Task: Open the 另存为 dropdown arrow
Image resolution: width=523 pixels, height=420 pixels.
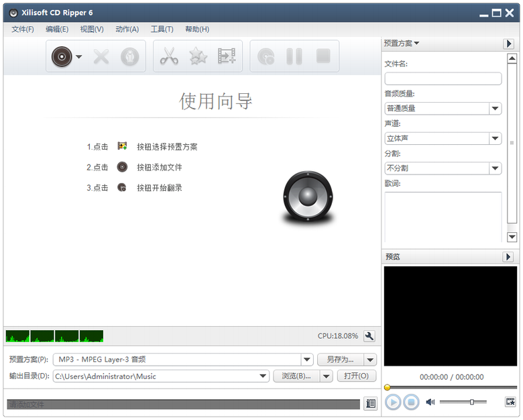Action: [x=370, y=360]
